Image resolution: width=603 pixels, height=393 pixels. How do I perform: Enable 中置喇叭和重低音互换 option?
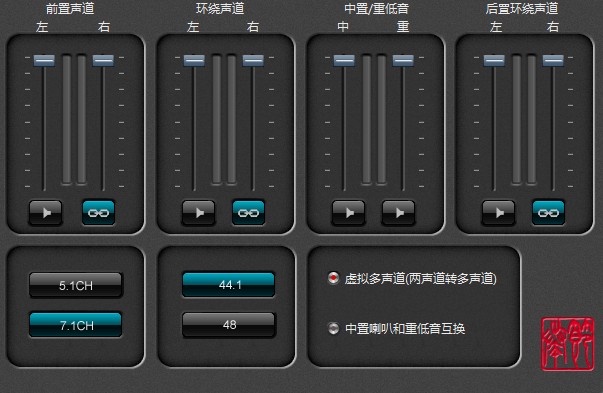[333, 328]
